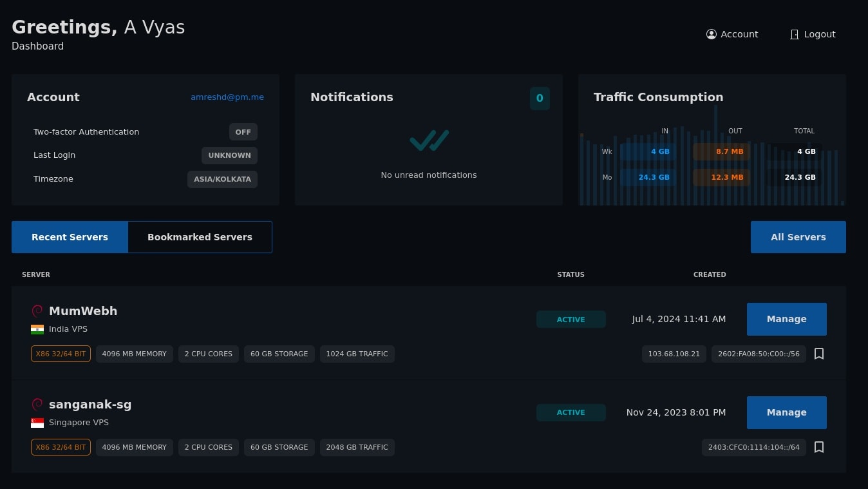868x489 pixels.
Task: Click the 2048 GB TRAFFIC tag
Action: tap(357, 447)
